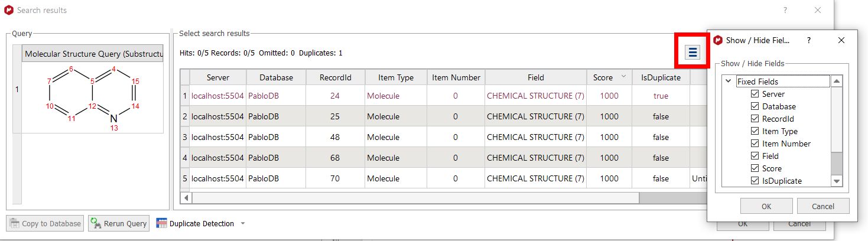Toggle the RecordId field checkbox
The image size is (868, 241).
(755, 119)
